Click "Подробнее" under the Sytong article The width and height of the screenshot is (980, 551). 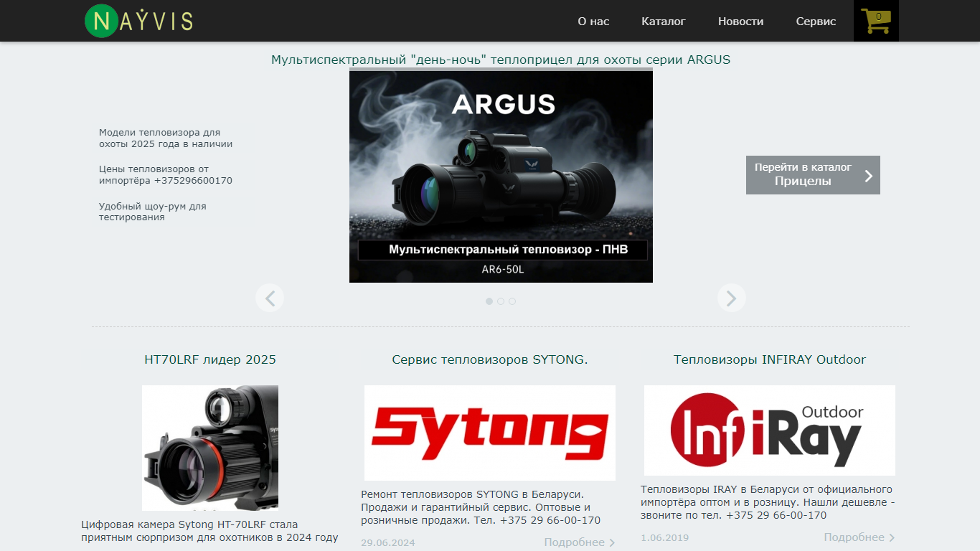point(580,542)
